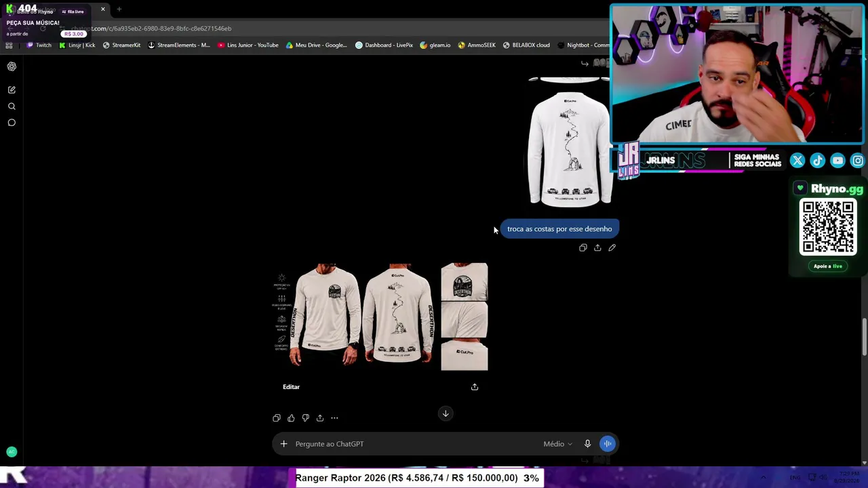This screenshot has width=868, height=488.
Task: Open the uploaded back-of-shirt reference image
Action: (570, 141)
